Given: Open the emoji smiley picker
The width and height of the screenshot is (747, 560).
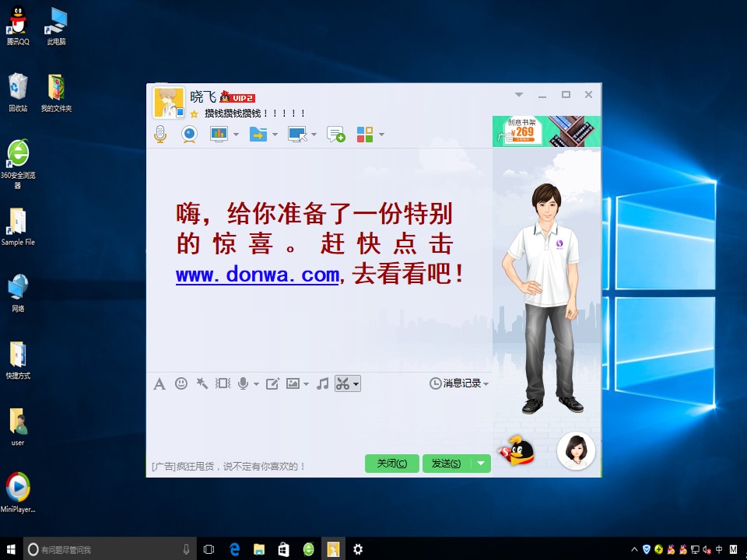Looking at the screenshot, I should tap(181, 383).
